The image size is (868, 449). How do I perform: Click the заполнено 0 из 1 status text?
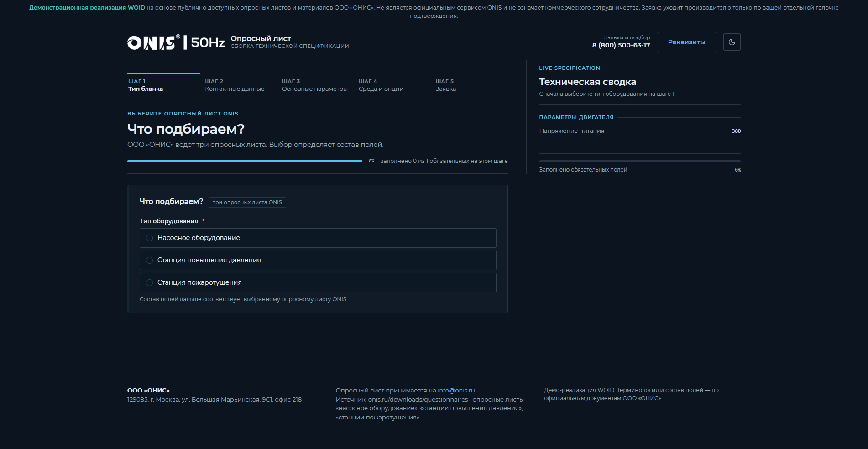coord(444,161)
